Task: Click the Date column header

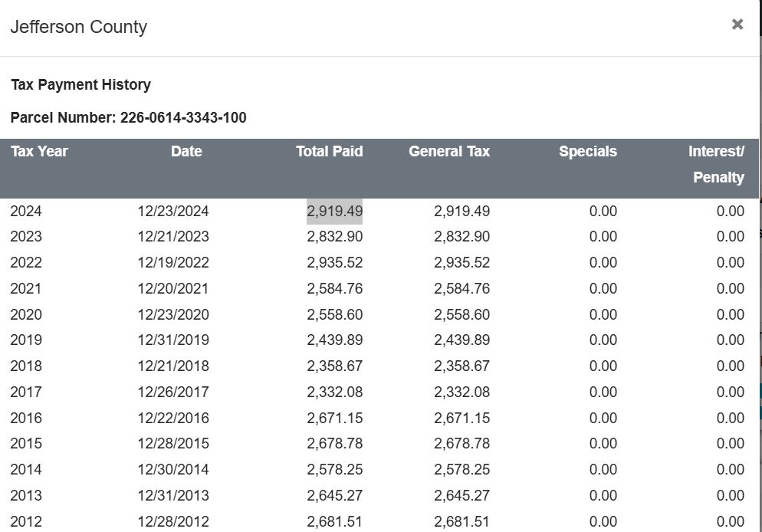Action: tap(186, 152)
